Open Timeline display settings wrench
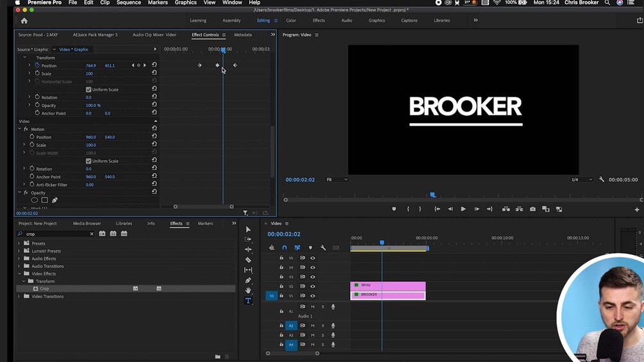This screenshot has height=362, width=644. (x=323, y=247)
